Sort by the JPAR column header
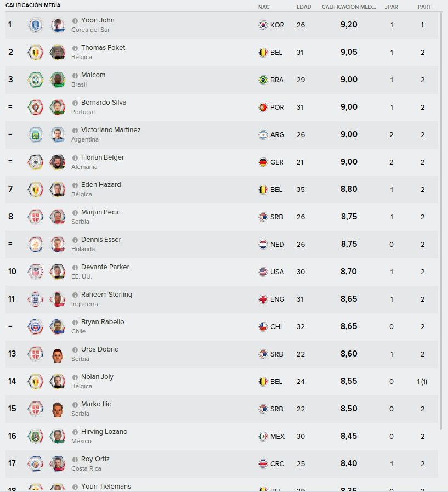 (391, 7)
